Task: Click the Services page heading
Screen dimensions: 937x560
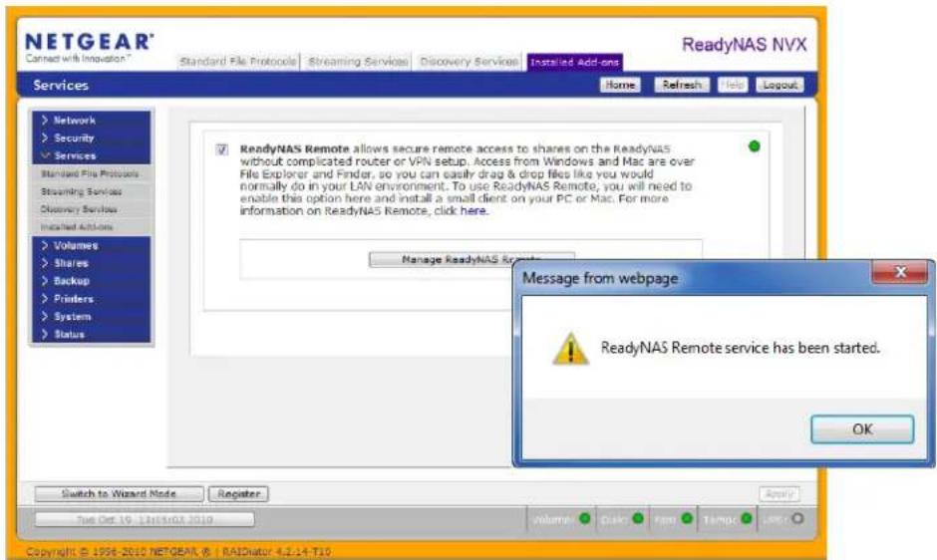Action: 61,86
